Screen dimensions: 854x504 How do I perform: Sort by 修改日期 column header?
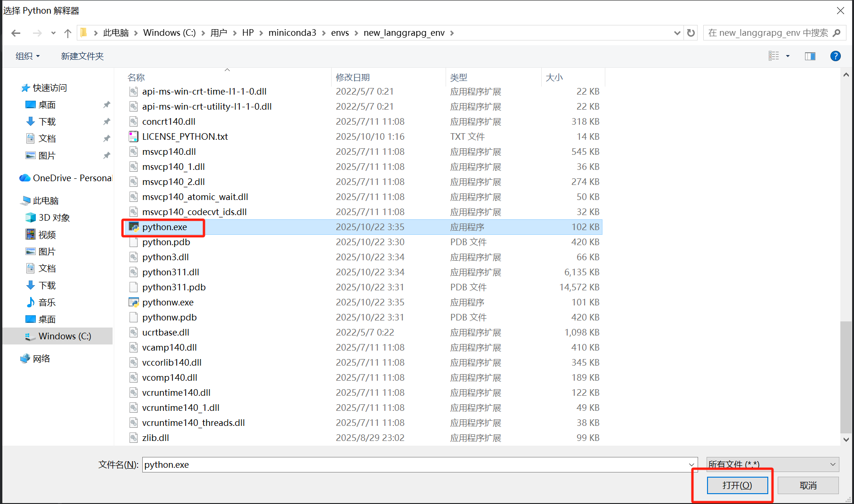pos(353,77)
